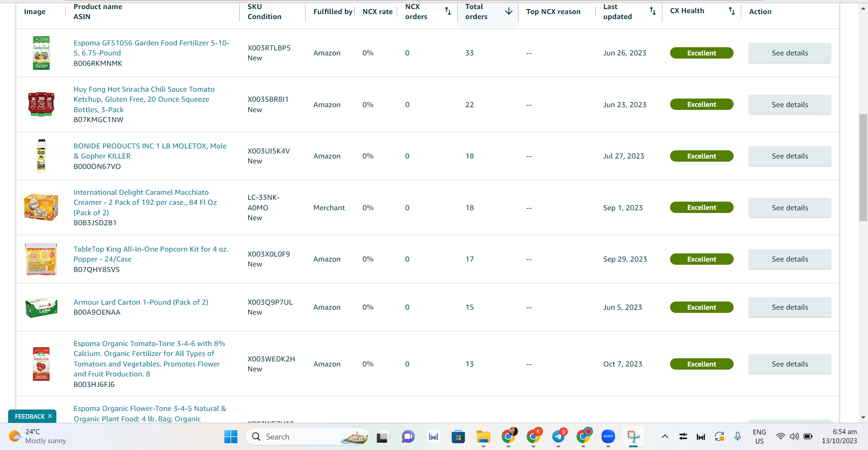See details for BONIDE MOLETOX row
The width and height of the screenshot is (868, 450).
[790, 156]
